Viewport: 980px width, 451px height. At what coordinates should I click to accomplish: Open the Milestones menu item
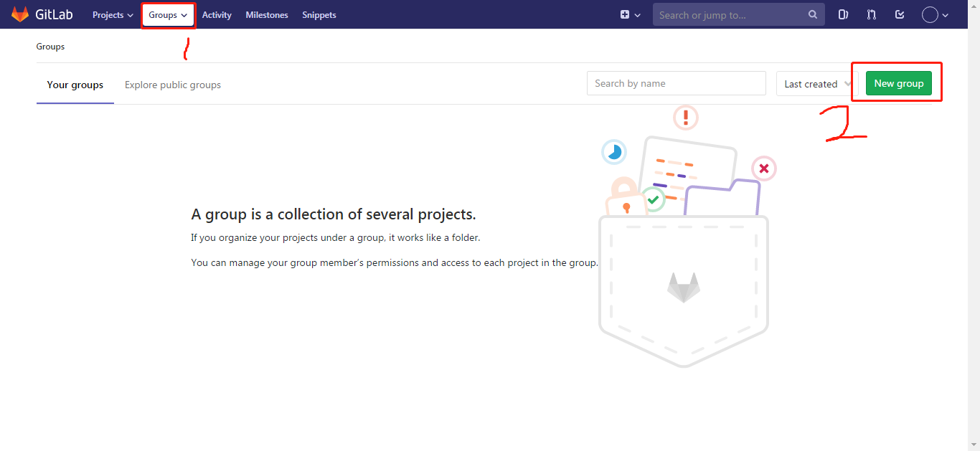[266, 14]
